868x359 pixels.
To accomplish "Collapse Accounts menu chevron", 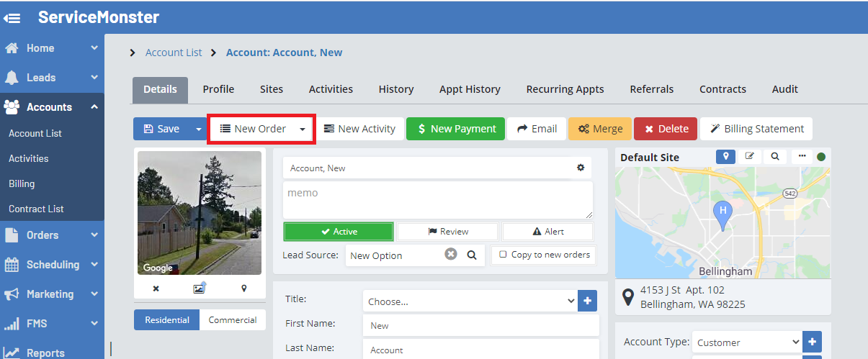I will point(94,107).
